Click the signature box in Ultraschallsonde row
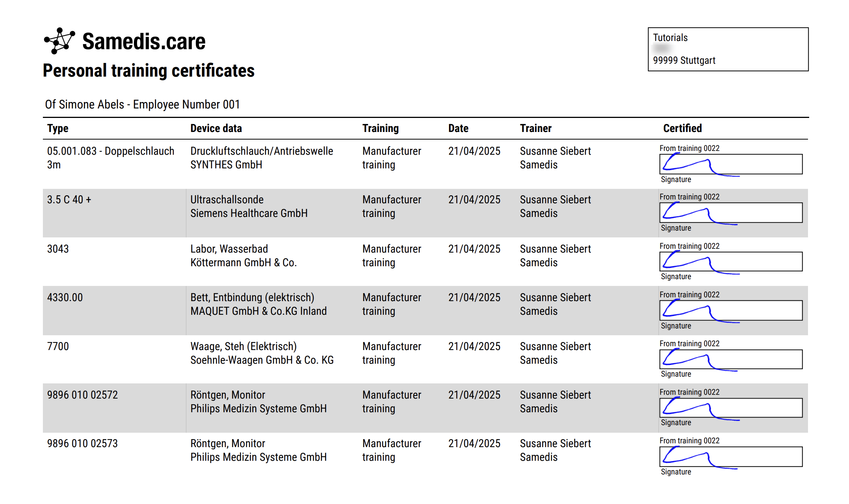 (x=731, y=213)
